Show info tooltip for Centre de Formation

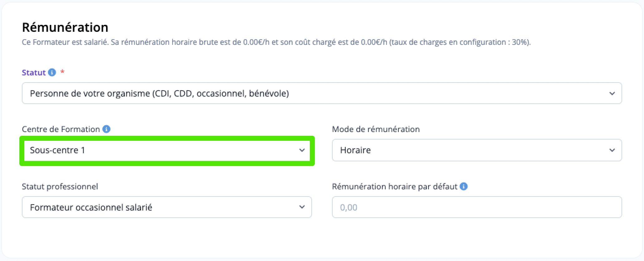pos(106,129)
